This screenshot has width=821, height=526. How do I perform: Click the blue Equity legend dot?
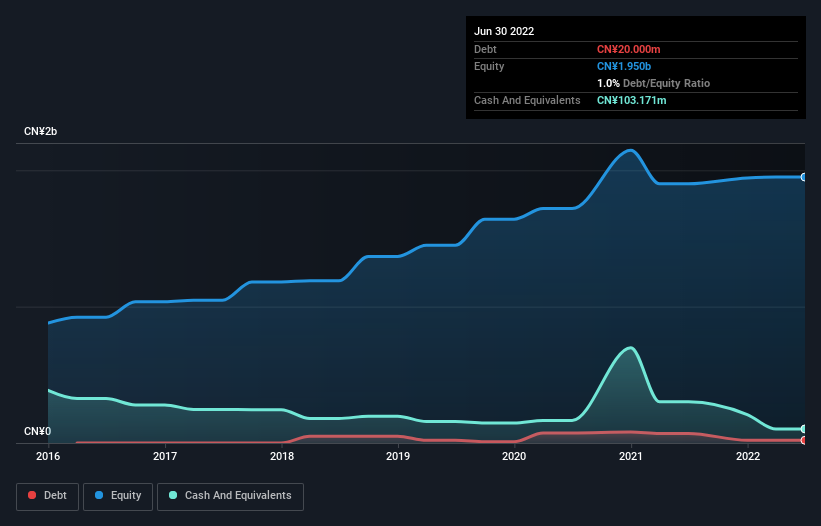pos(99,495)
